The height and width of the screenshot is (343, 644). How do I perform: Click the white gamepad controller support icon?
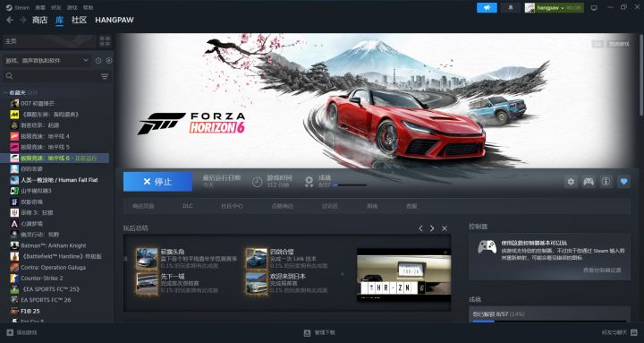487,247
